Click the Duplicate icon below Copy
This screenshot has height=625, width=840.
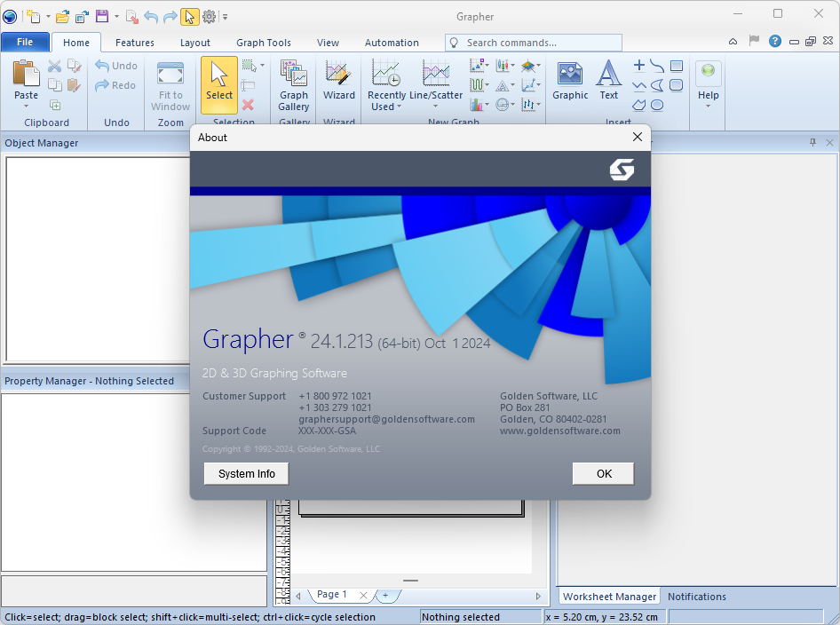tap(55, 105)
